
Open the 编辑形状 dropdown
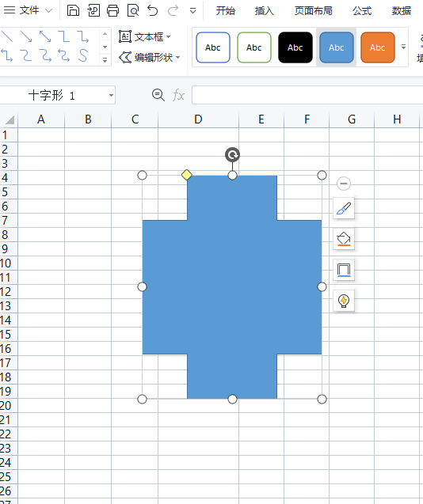pos(149,58)
